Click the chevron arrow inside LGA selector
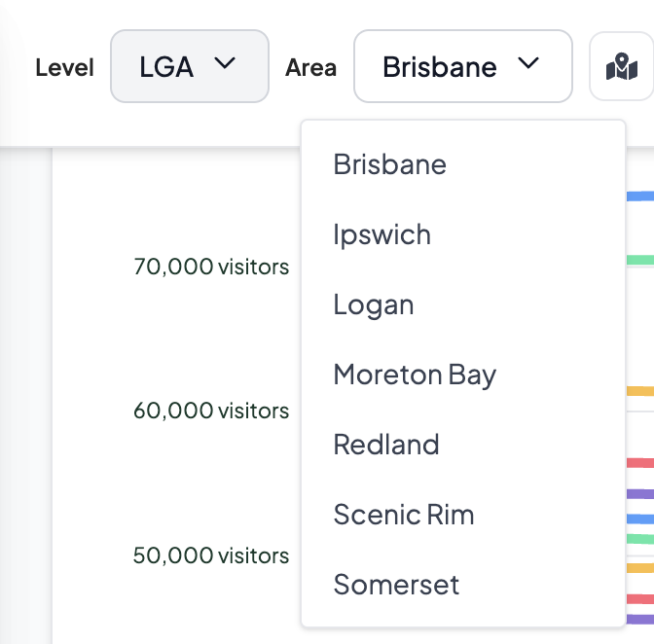Viewport: 654px width, 644px height. (x=225, y=64)
